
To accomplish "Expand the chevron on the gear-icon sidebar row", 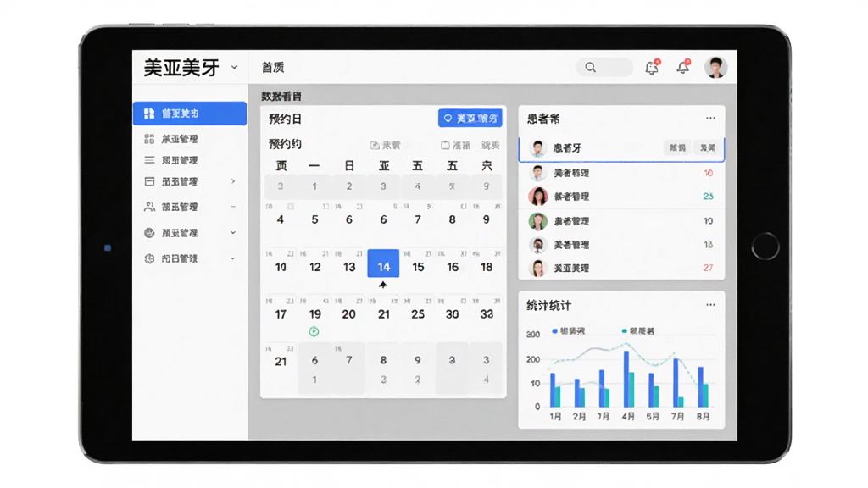I will (x=233, y=258).
